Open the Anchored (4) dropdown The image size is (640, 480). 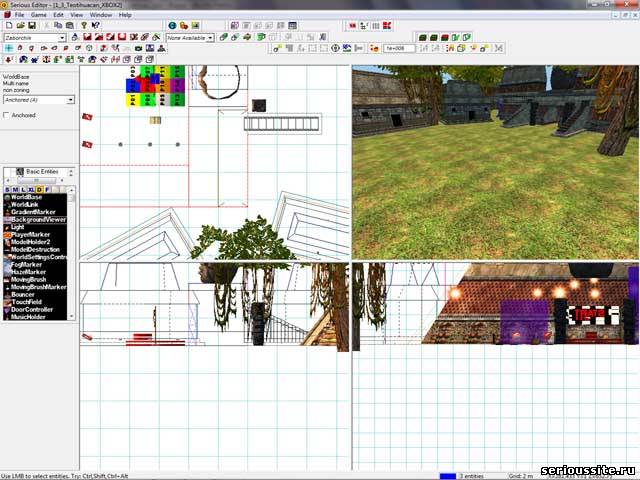point(70,100)
